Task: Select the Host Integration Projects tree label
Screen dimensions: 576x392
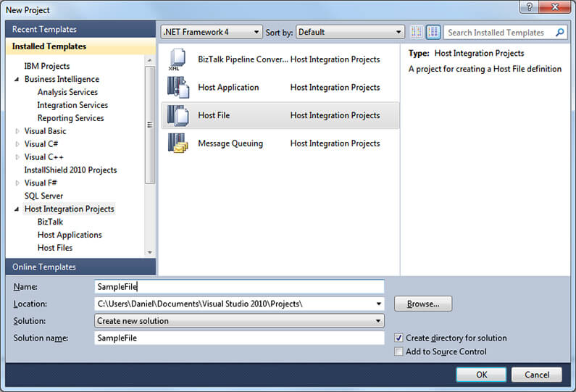Action: tap(69, 209)
